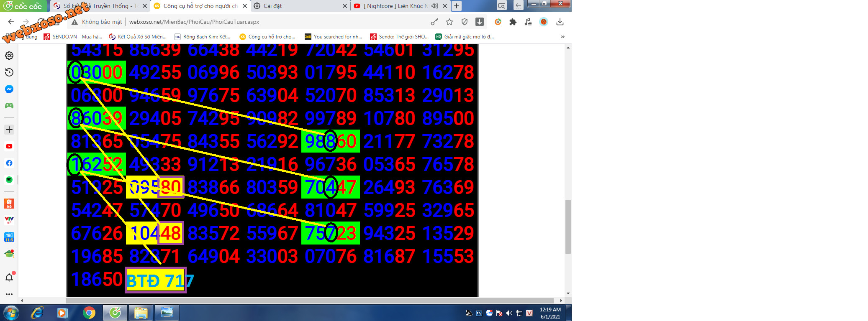This screenshot has height=321, width=868.
Task: Expand sidebar more options ellipsis
Action: (x=9, y=294)
